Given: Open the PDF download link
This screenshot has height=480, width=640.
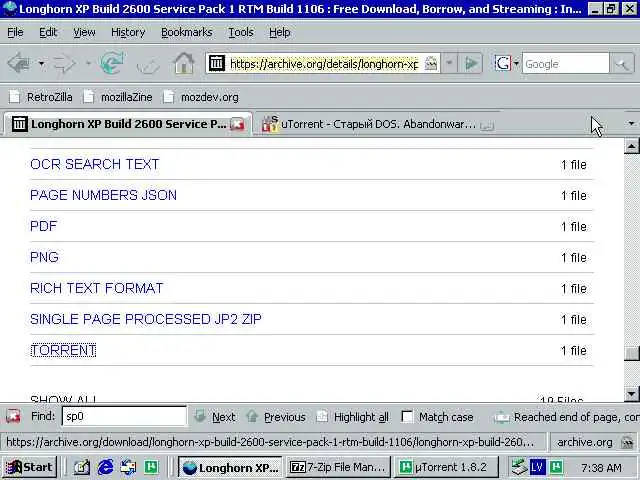Looking at the screenshot, I should [x=43, y=226].
